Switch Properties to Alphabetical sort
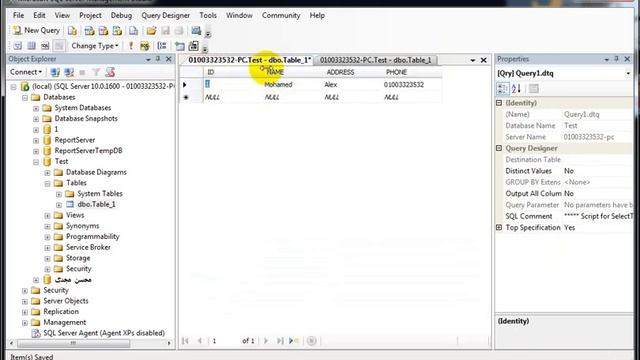 click(516, 89)
